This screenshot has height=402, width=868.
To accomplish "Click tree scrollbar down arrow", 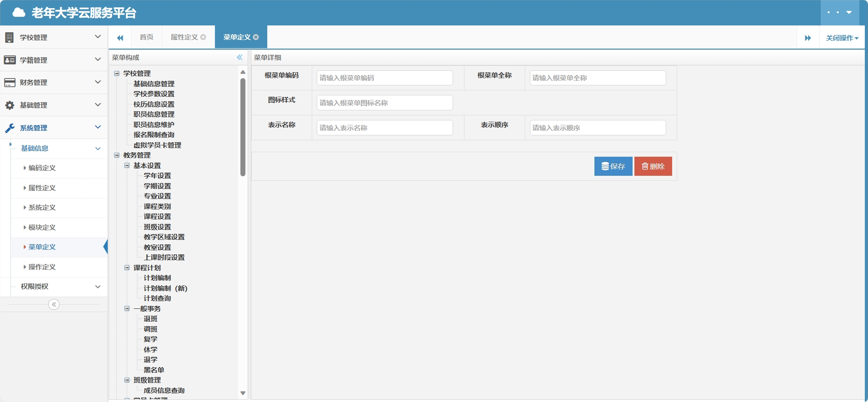I will pos(243,393).
